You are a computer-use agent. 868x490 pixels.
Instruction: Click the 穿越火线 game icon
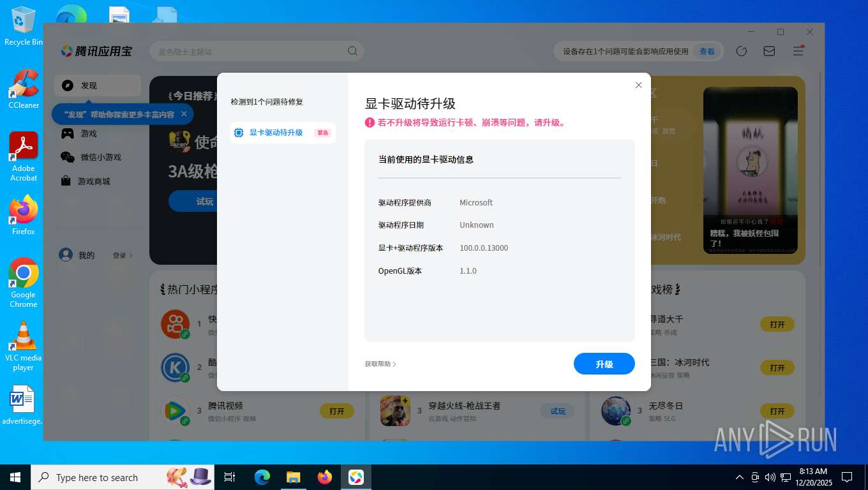click(x=395, y=412)
